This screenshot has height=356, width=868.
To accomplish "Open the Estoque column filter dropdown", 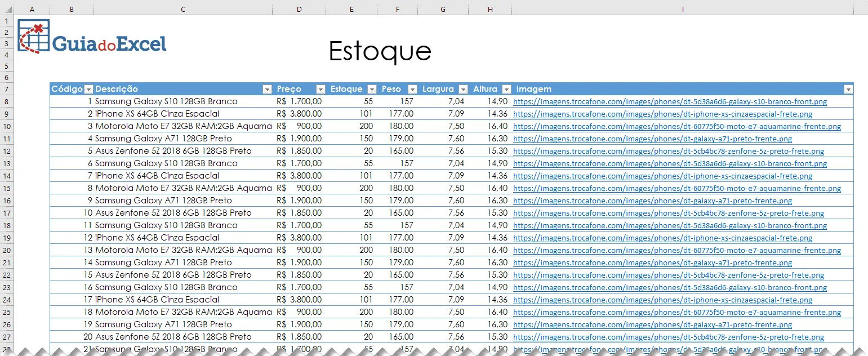I will 372,89.
